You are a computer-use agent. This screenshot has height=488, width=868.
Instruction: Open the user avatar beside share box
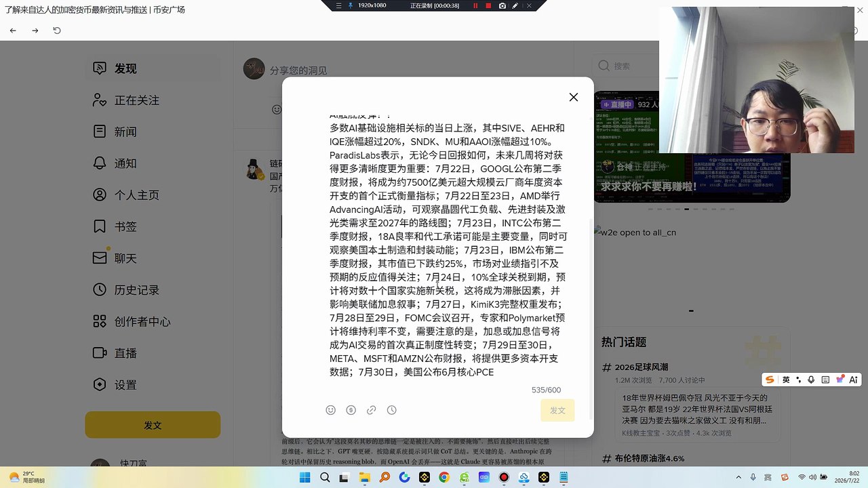point(254,68)
